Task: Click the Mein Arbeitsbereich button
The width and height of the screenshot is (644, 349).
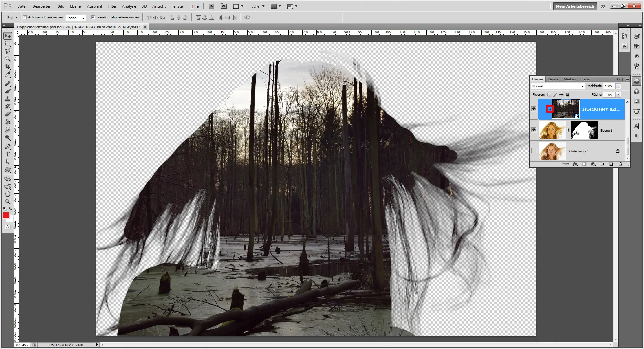Action: 575,6
